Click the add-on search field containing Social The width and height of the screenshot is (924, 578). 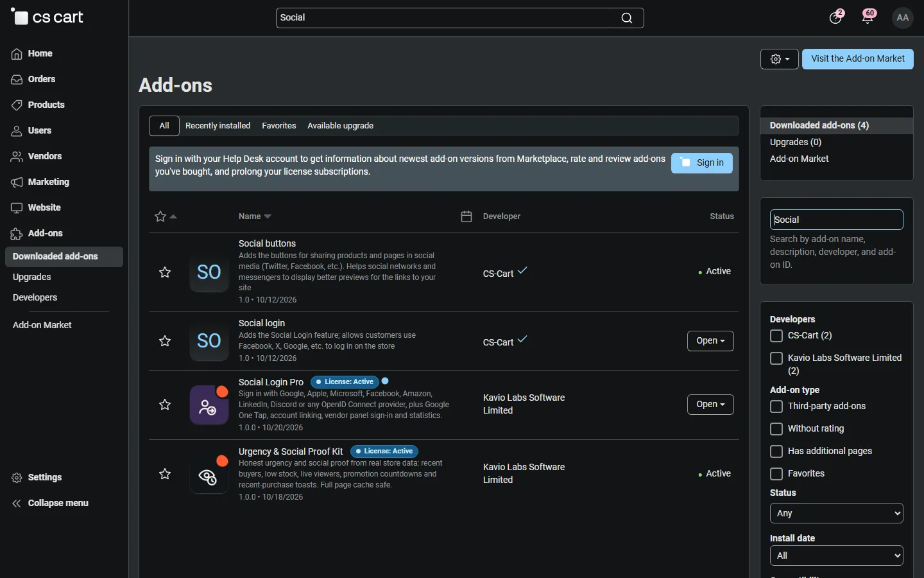click(837, 220)
